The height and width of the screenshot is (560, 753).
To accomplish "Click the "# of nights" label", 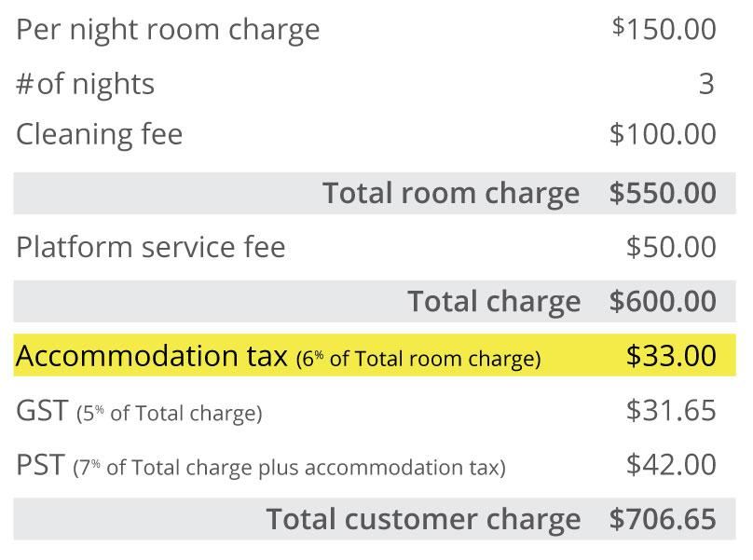I will coord(85,85).
